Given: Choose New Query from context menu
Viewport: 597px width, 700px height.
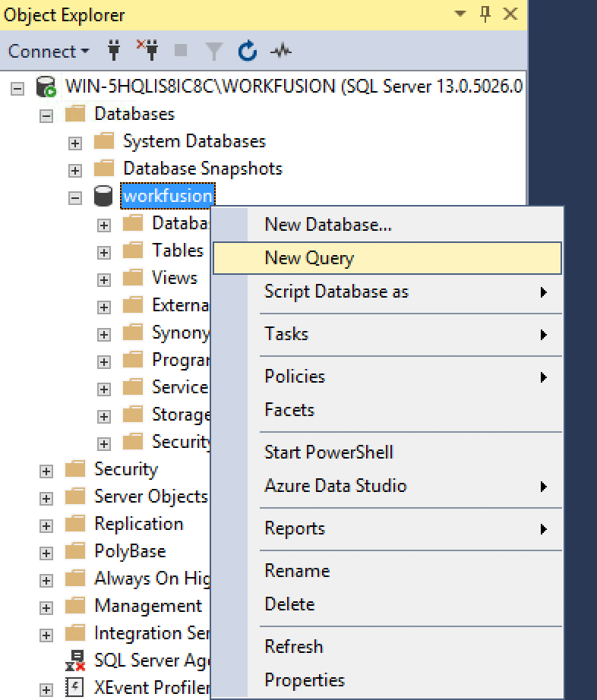Looking at the screenshot, I should (387, 258).
